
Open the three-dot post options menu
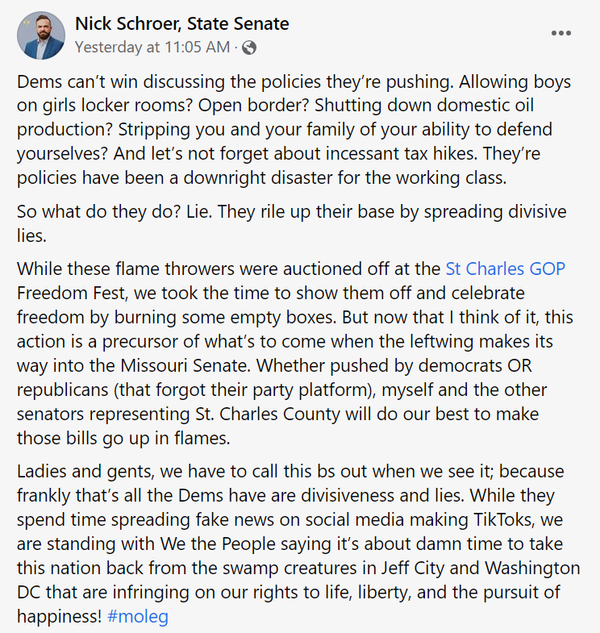[x=561, y=33]
